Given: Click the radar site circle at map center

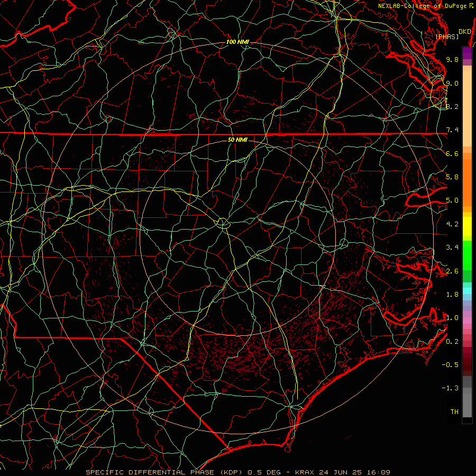Looking at the screenshot, I should [223, 223].
